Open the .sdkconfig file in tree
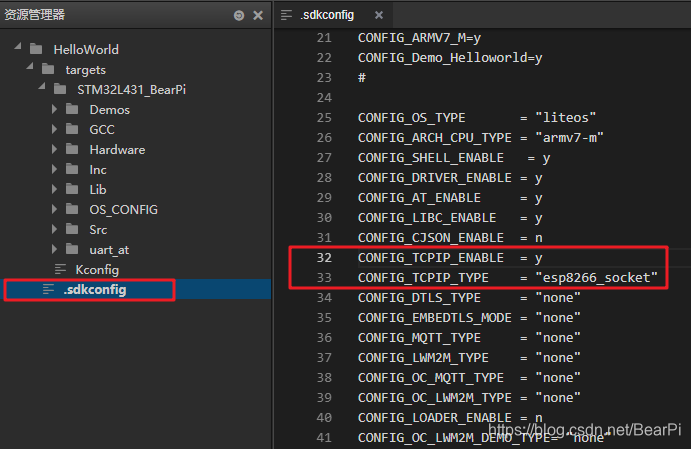 [x=95, y=289]
